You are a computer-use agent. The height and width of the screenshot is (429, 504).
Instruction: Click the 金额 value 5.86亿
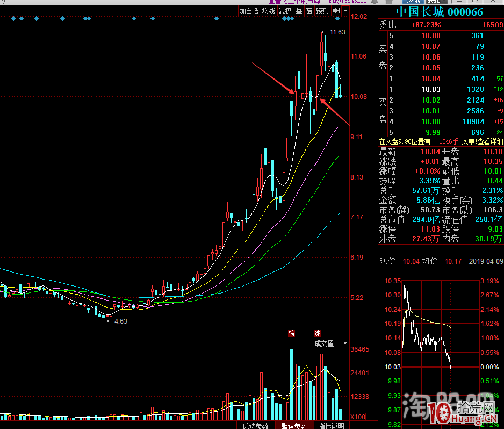coord(428,201)
